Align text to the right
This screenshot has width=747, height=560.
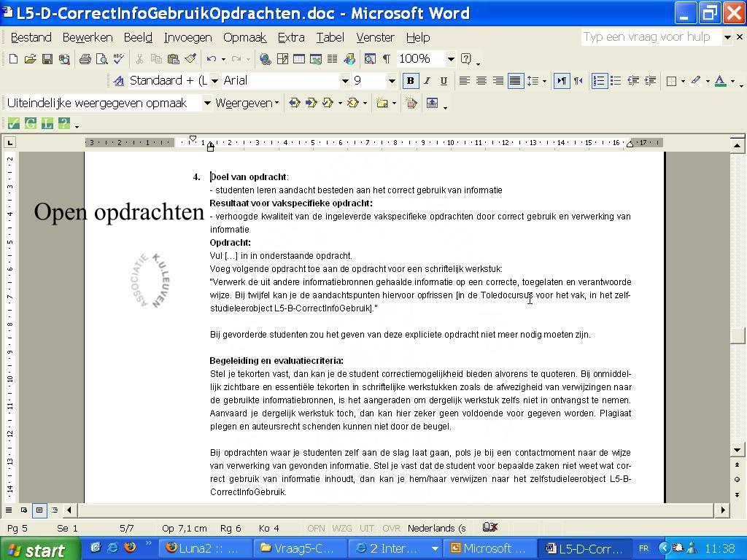[498, 81]
